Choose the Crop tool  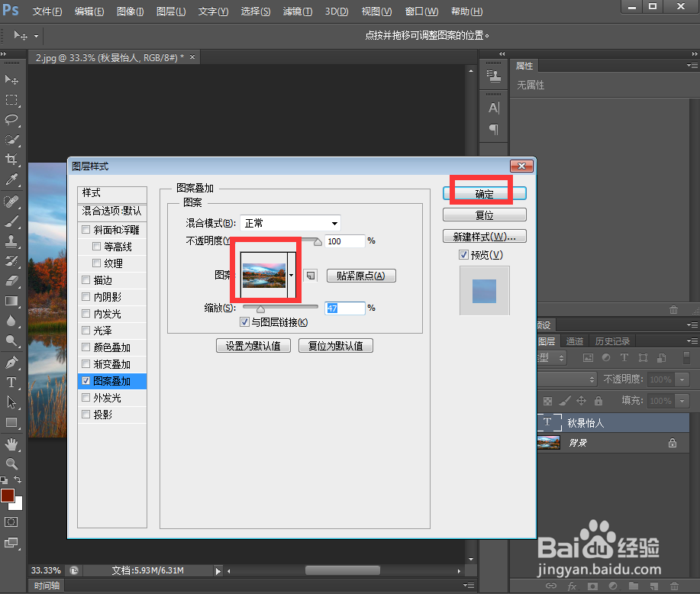click(x=11, y=159)
